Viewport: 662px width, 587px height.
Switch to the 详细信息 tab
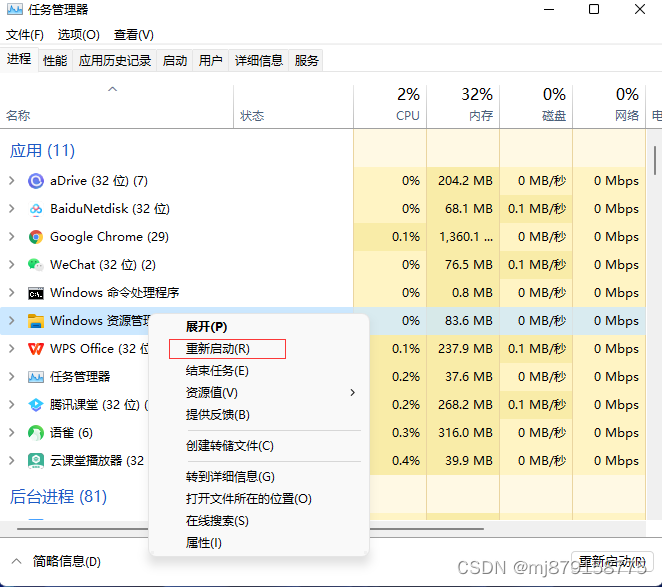click(259, 61)
